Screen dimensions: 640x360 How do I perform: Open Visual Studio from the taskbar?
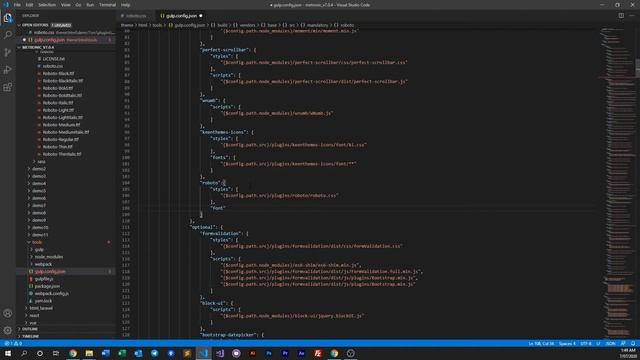click(x=220, y=353)
